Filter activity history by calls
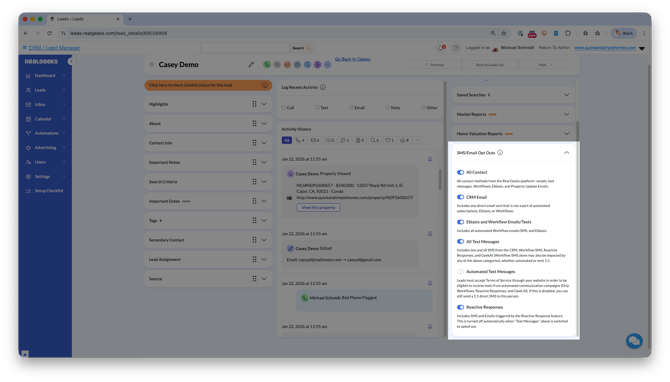 pos(300,140)
